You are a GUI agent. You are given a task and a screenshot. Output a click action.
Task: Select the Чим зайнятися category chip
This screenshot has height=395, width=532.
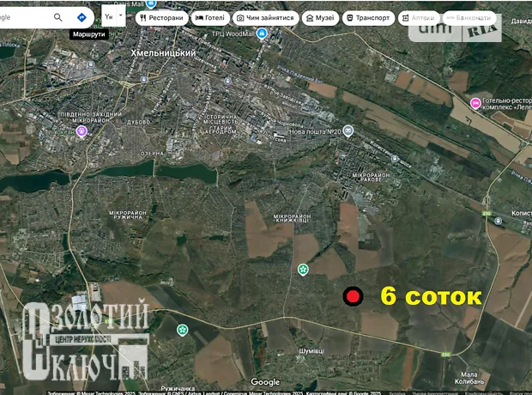(x=264, y=17)
